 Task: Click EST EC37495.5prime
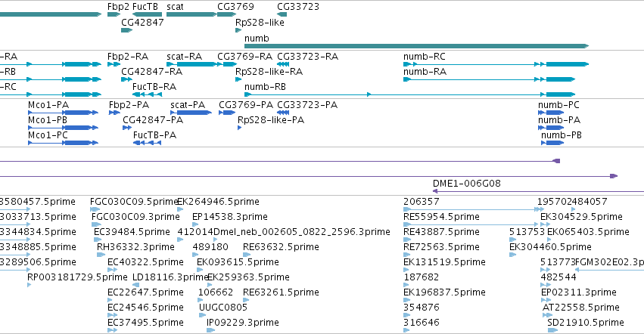(x=112, y=330)
